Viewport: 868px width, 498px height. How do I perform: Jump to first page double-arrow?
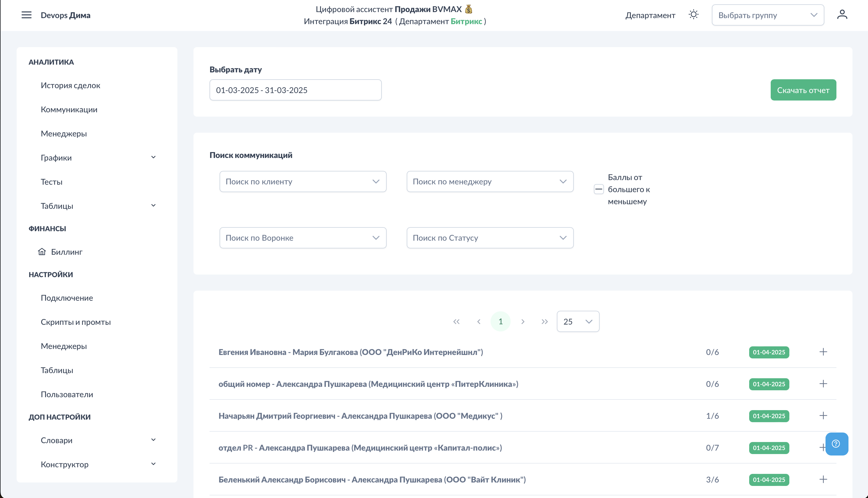456,321
